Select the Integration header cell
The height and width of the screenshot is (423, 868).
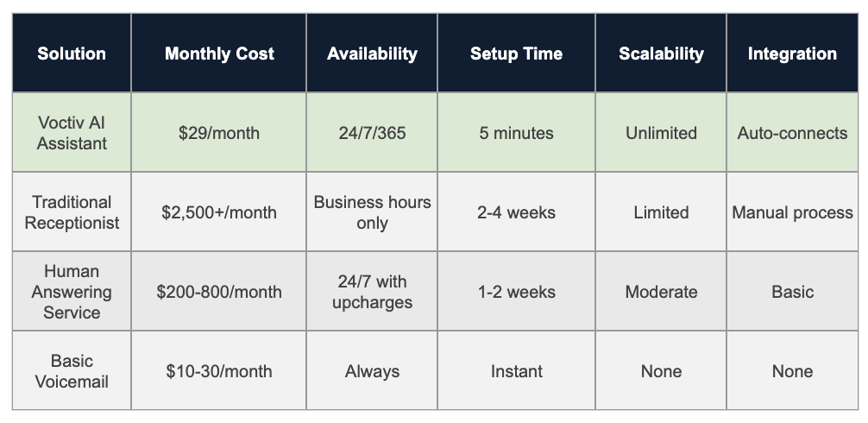(792, 54)
